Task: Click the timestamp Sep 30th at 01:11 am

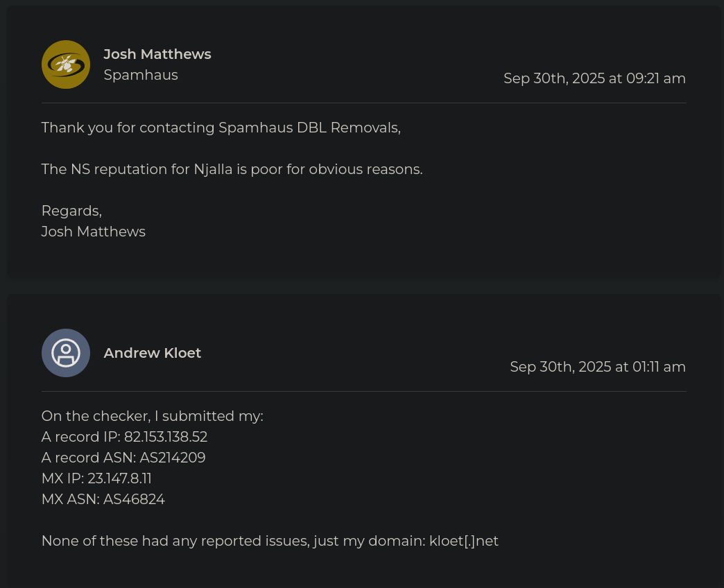Action: (x=598, y=367)
